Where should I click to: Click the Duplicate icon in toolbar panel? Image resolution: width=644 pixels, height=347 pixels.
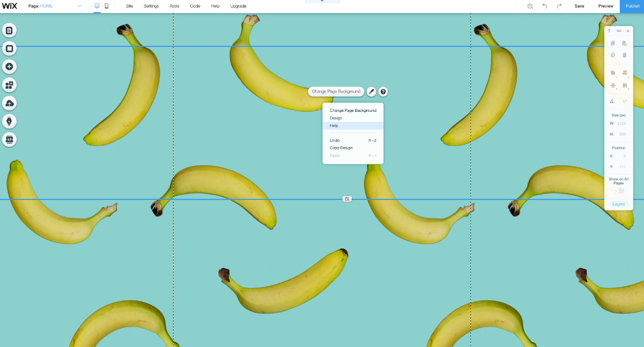613,55
